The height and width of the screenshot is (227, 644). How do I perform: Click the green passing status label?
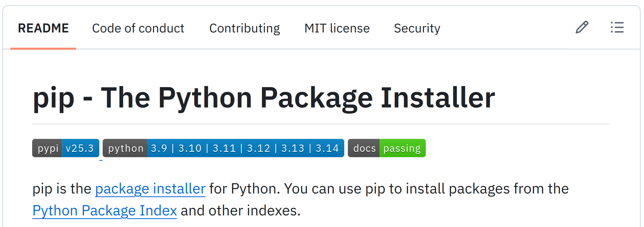click(402, 148)
